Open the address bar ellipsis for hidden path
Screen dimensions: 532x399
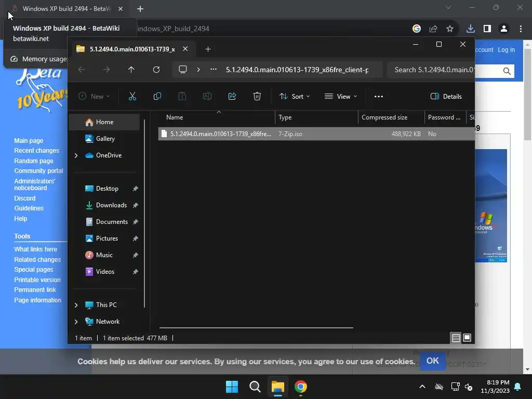(214, 69)
